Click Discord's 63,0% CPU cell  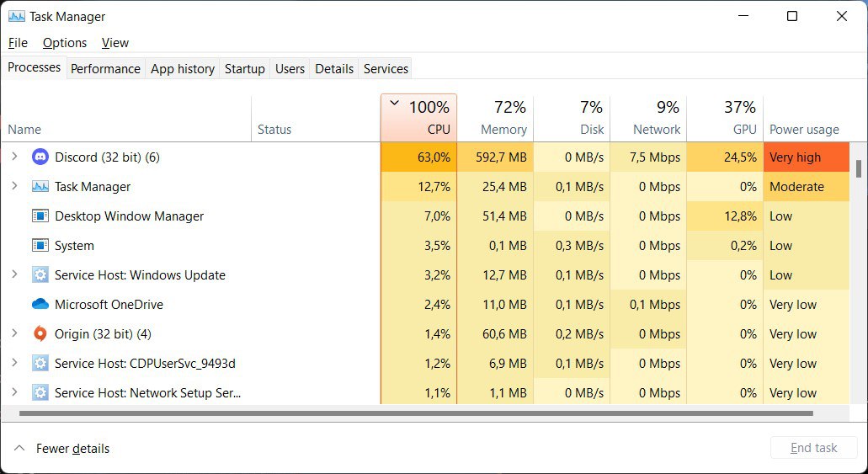point(418,157)
